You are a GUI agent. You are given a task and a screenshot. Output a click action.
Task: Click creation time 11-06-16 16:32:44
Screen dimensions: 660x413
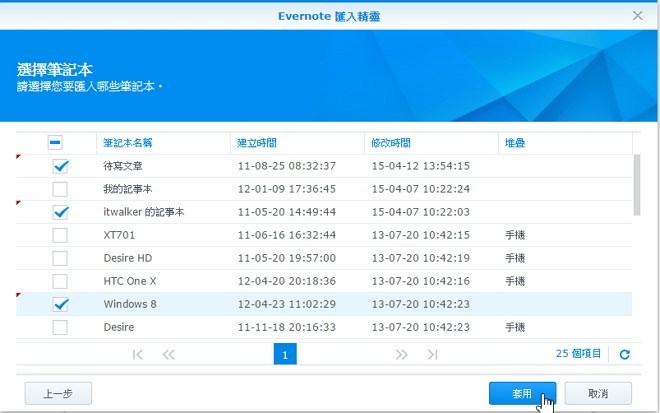[x=287, y=235]
